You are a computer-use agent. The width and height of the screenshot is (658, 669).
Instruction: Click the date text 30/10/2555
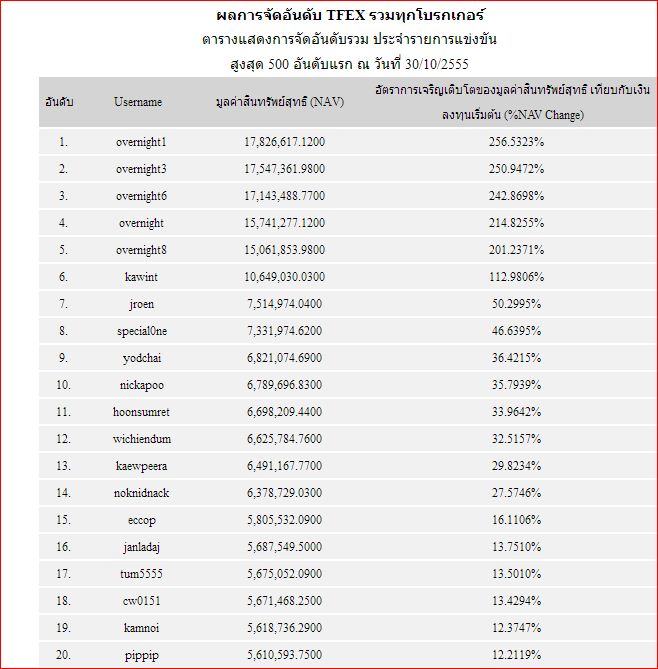[x=437, y=64]
